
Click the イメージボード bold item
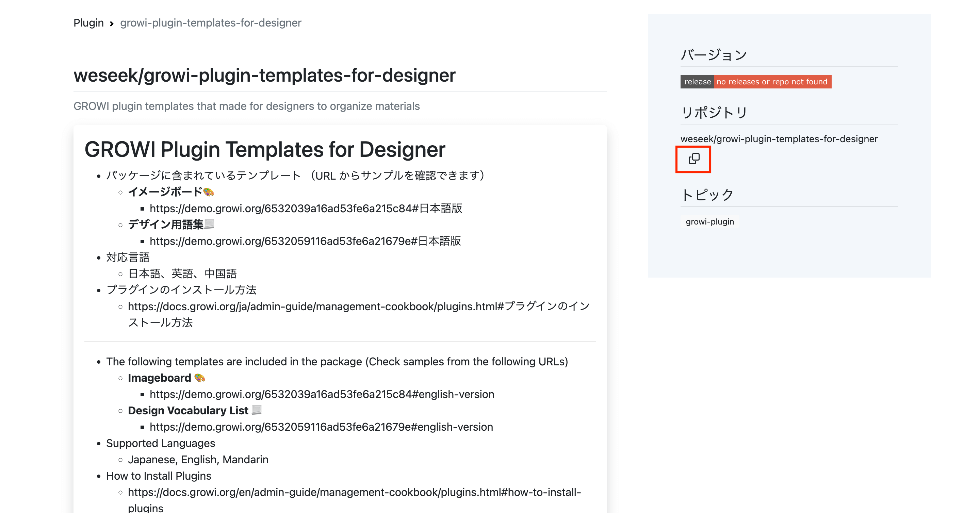point(171,192)
